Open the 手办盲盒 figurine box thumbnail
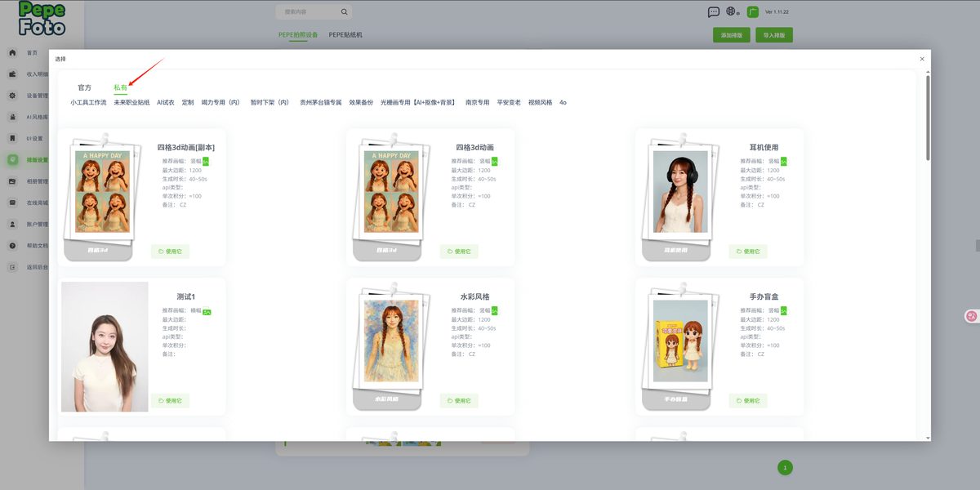 [680, 341]
